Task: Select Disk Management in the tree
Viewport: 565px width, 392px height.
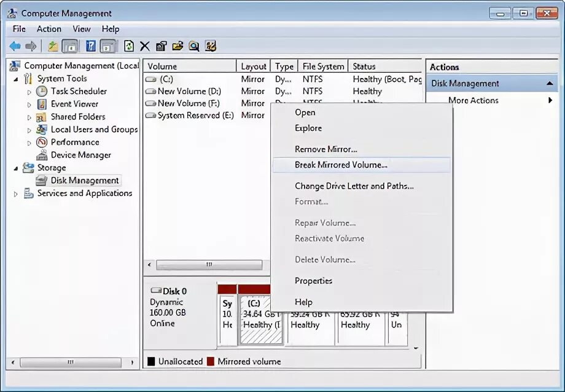Action: pos(84,180)
